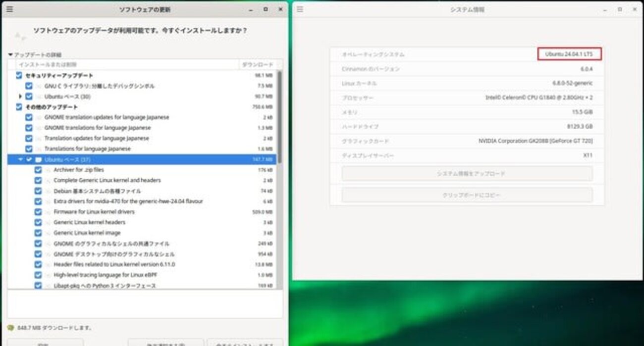Click the Cinnamon version value 6.0.4
This screenshot has width=644, height=346.
coord(587,69)
